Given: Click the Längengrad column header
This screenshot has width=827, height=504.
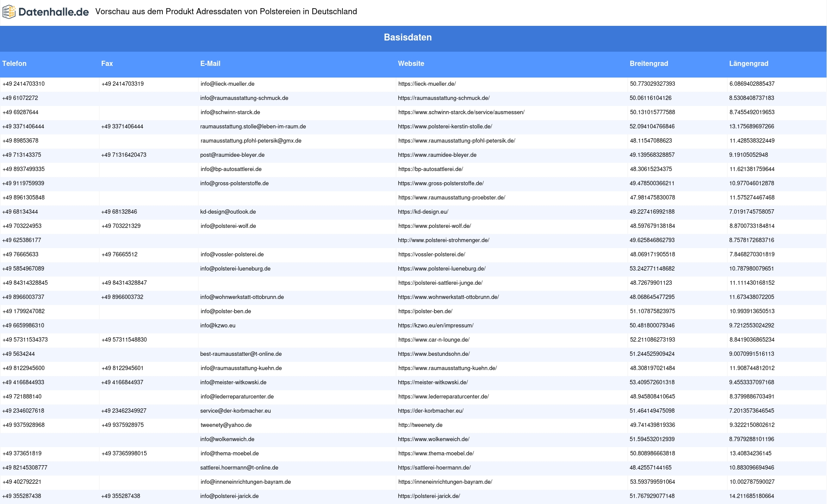Looking at the screenshot, I should [749, 63].
